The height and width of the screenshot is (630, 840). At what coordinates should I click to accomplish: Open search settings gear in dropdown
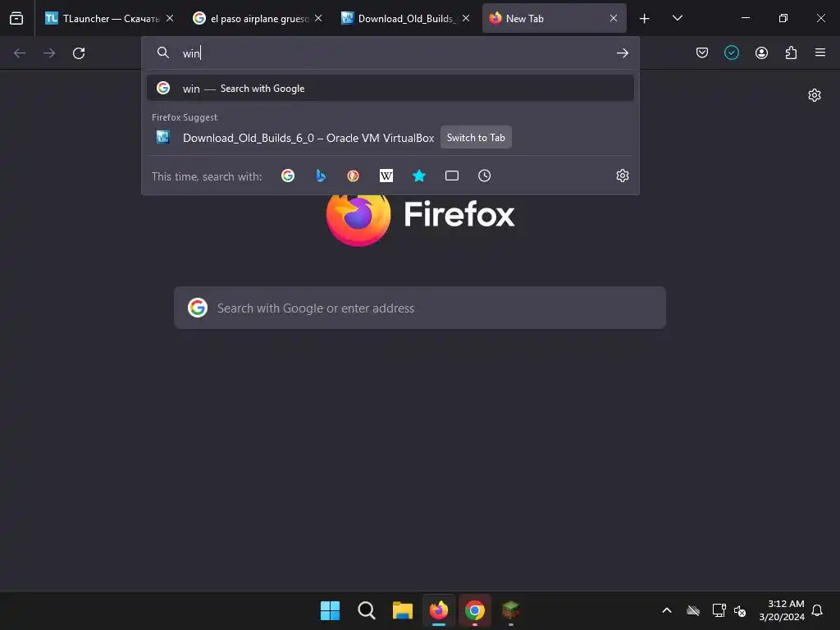[x=623, y=176]
